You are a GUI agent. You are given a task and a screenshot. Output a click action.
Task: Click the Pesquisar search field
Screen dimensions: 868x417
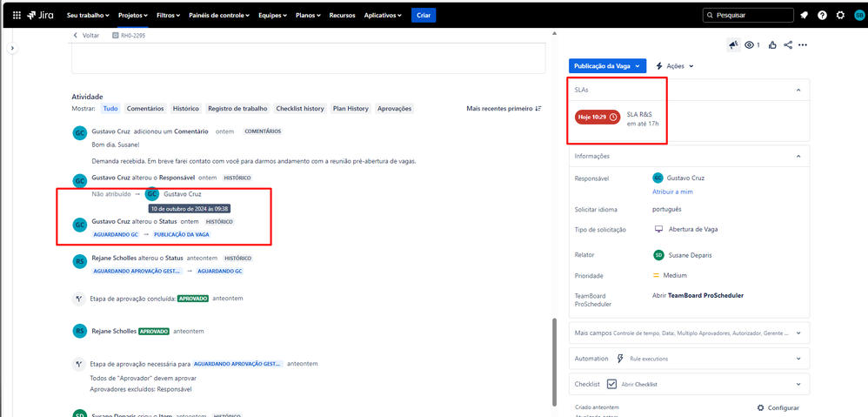(x=748, y=16)
